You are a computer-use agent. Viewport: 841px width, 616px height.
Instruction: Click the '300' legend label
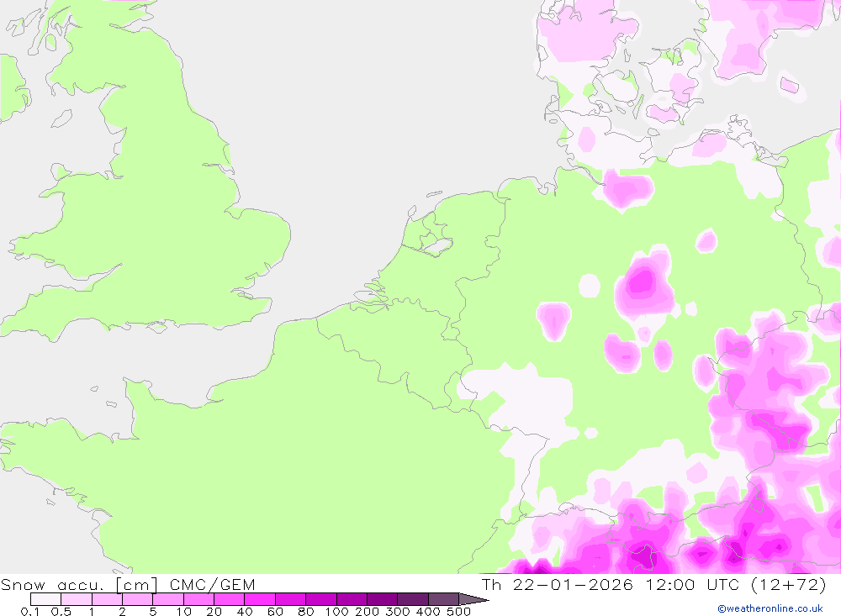[398, 611]
